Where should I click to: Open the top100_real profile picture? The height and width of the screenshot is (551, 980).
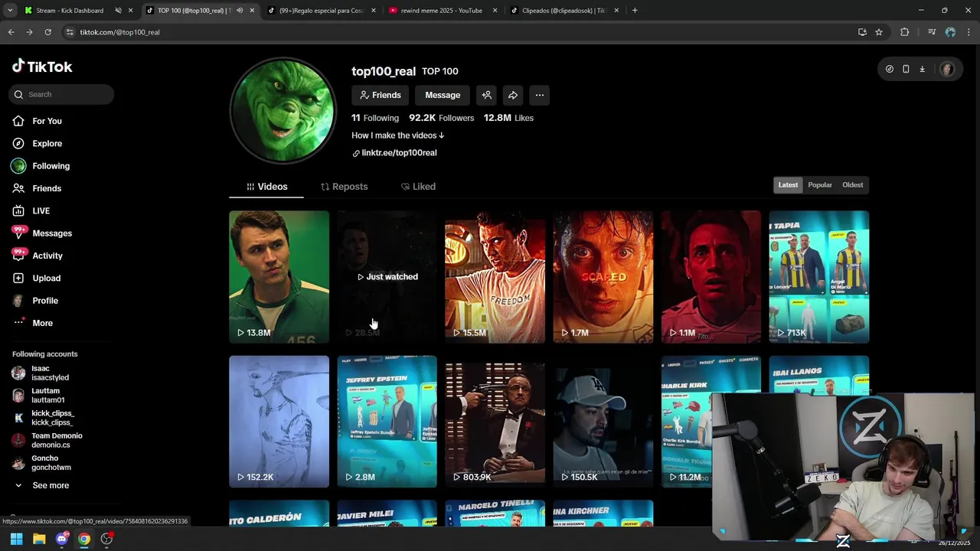click(283, 110)
